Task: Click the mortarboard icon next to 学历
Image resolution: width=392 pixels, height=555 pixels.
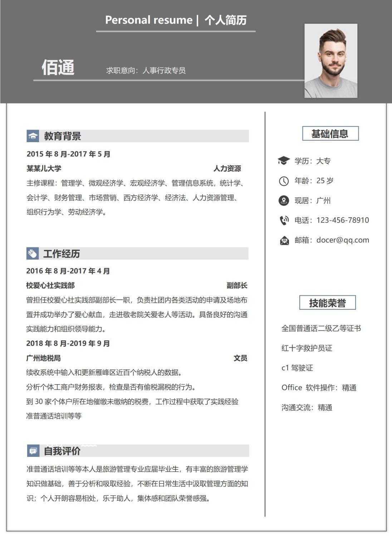Action: click(x=284, y=161)
